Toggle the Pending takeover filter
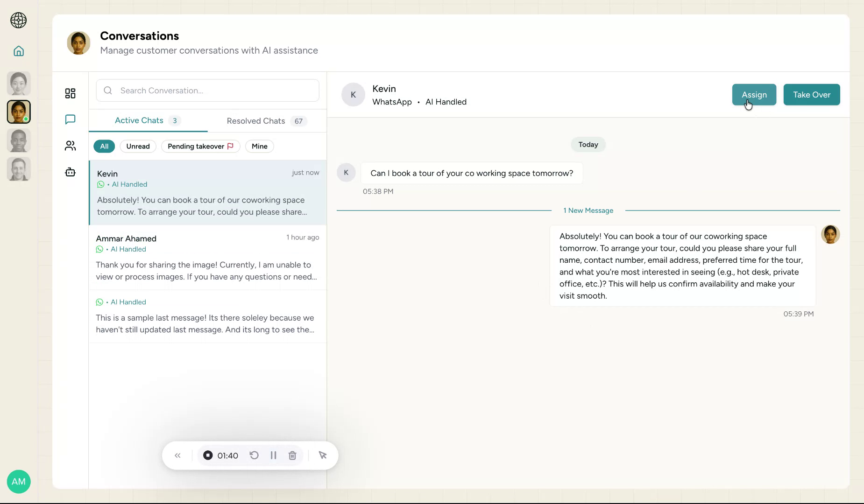Image resolution: width=864 pixels, height=504 pixels. (x=200, y=146)
